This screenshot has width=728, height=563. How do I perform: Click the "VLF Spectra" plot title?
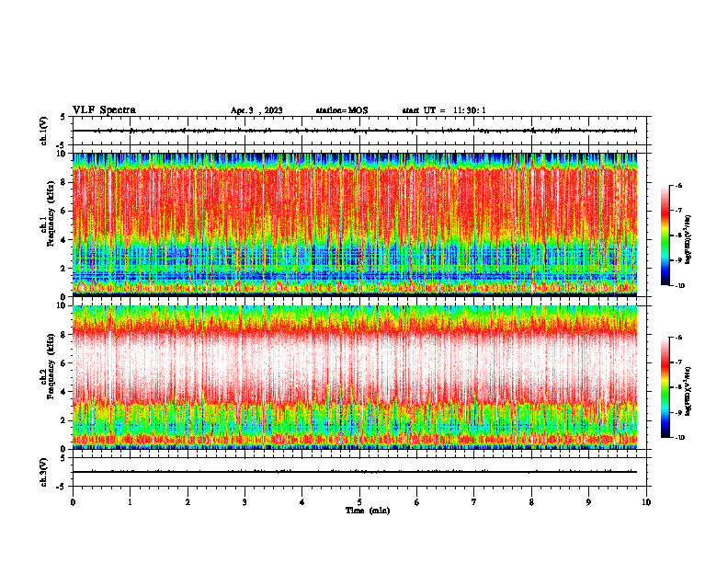(x=104, y=110)
